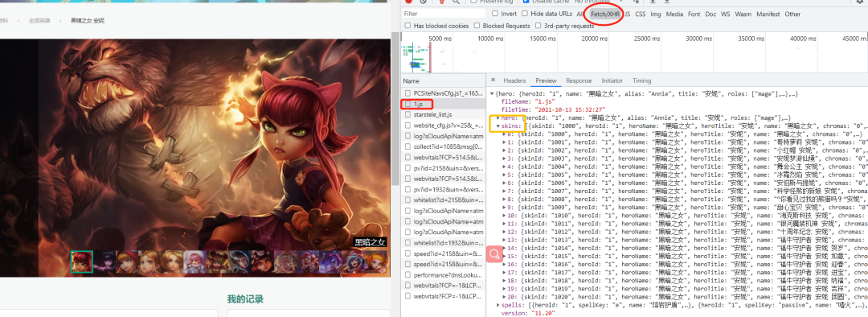
Task: Focus the network Filter input field
Action: coord(444,14)
